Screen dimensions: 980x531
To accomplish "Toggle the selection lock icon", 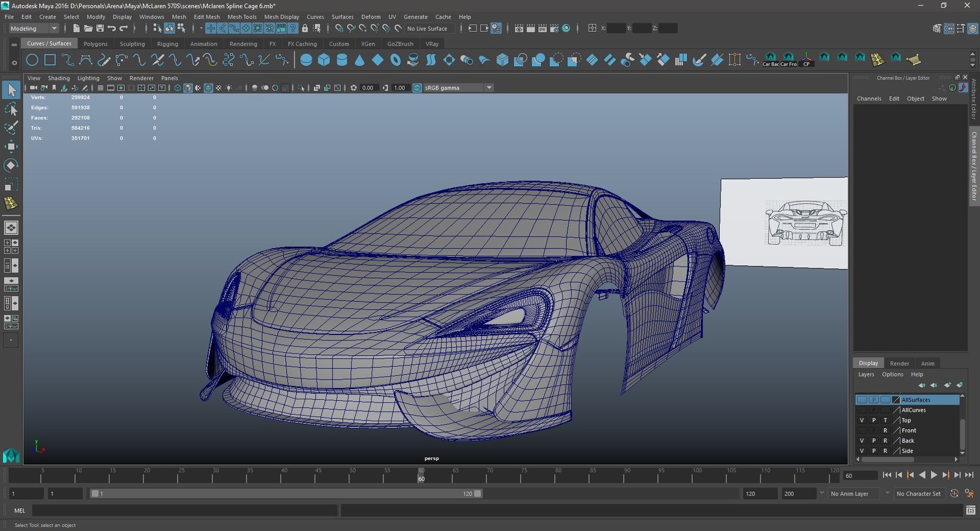I will coord(305,28).
